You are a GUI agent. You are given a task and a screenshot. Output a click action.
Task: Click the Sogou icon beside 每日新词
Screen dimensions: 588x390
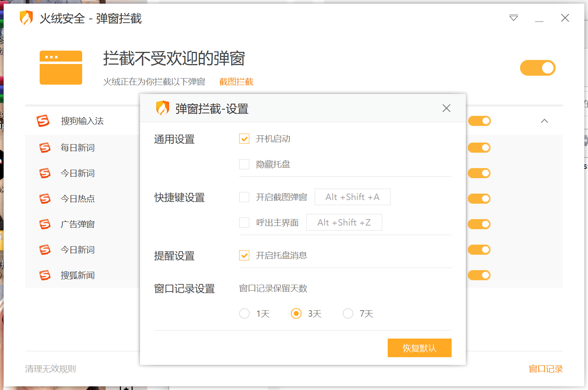coord(45,148)
